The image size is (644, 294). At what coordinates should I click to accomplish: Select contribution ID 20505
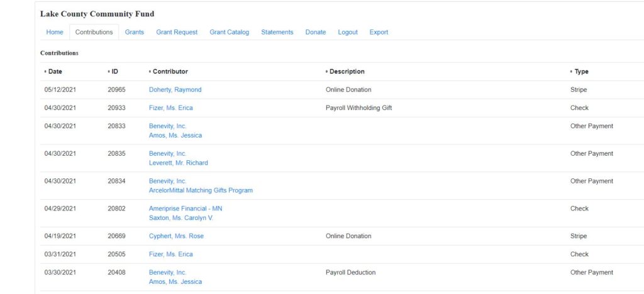coord(116,254)
